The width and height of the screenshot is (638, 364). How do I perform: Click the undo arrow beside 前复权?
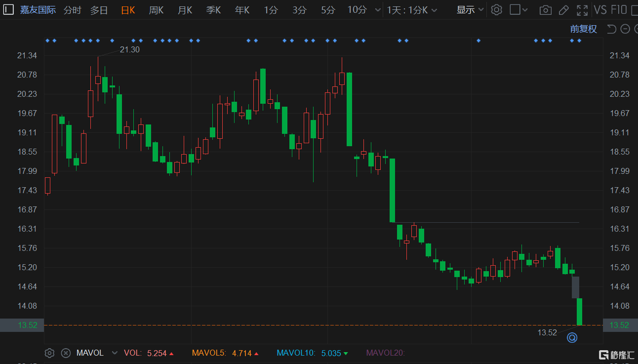coord(611,29)
